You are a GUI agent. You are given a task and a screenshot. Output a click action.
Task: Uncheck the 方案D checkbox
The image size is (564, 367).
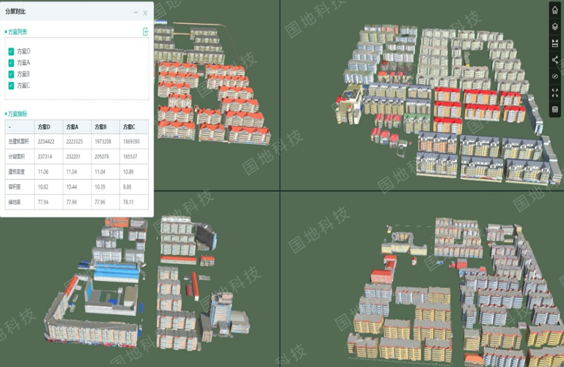click(x=11, y=51)
